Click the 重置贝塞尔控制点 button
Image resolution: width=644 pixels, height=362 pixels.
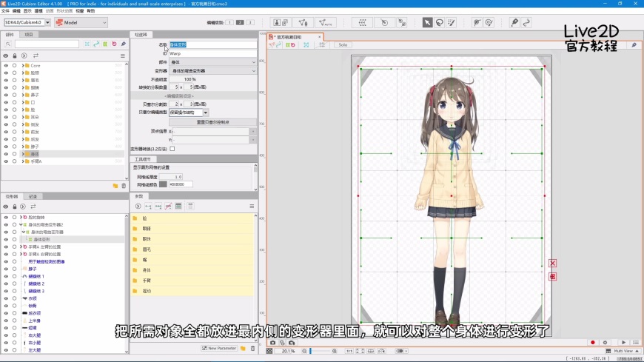click(x=212, y=122)
